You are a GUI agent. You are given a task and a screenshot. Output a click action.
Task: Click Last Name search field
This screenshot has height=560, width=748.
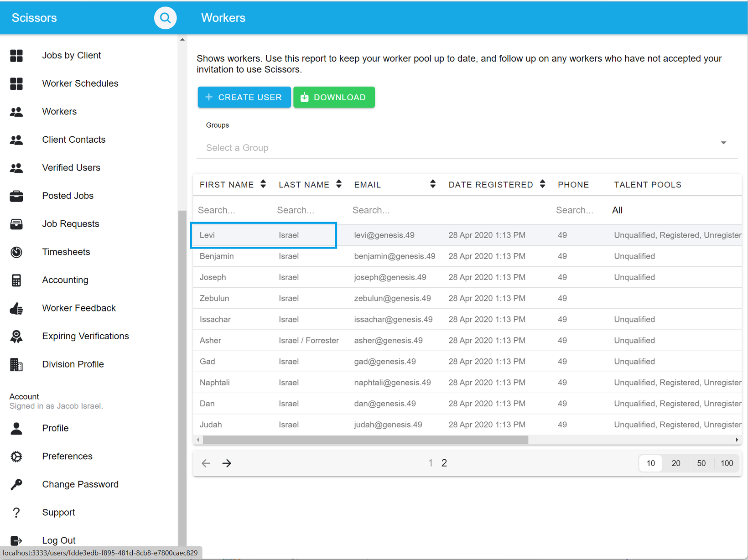tap(310, 210)
